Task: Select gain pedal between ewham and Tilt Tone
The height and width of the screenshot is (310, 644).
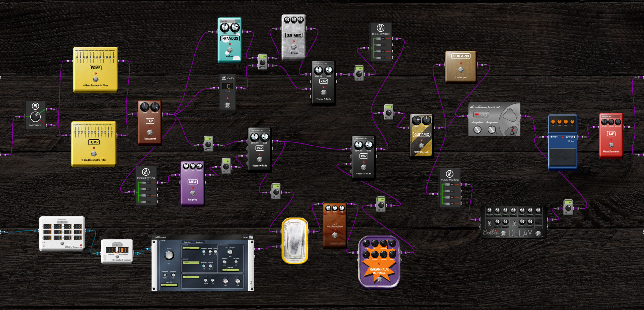Action: 263,61
